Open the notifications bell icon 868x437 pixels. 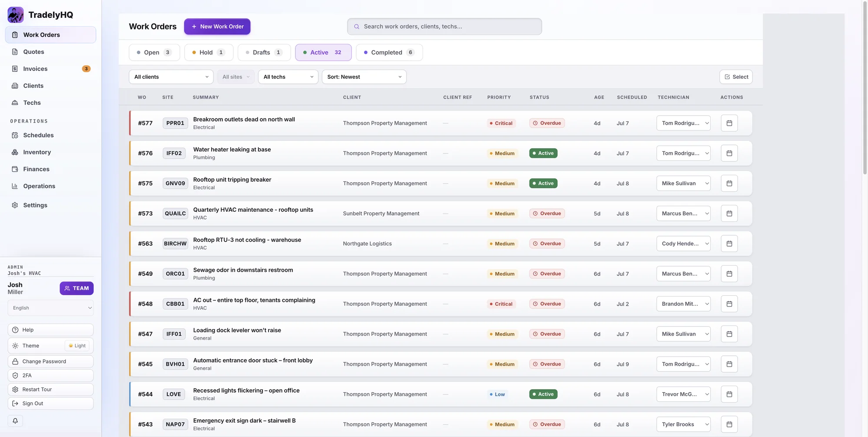pos(15,421)
